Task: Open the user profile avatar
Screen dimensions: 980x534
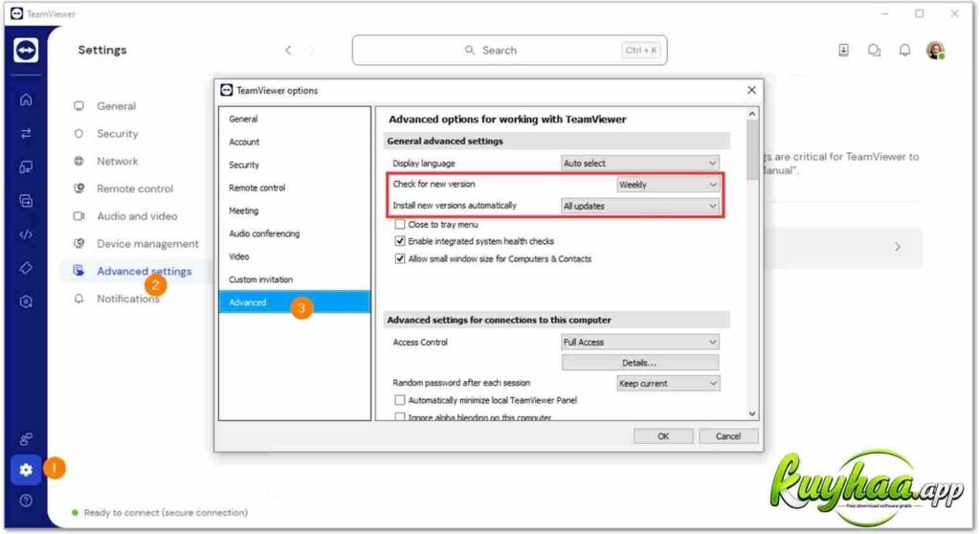Action: click(936, 50)
